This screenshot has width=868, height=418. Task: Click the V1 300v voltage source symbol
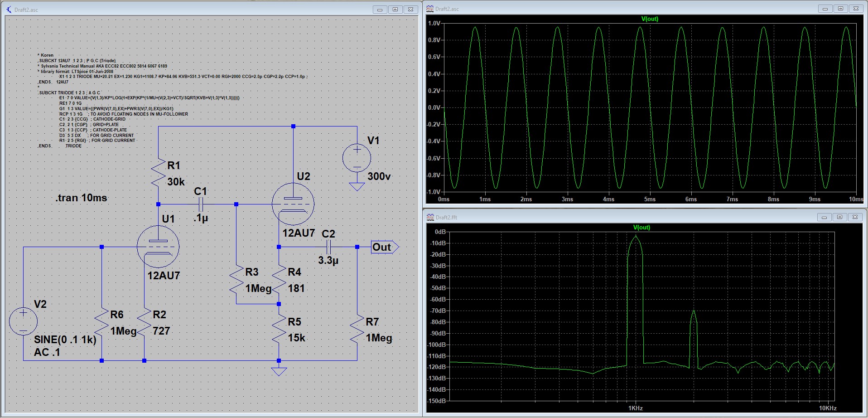click(x=357, y=158)
